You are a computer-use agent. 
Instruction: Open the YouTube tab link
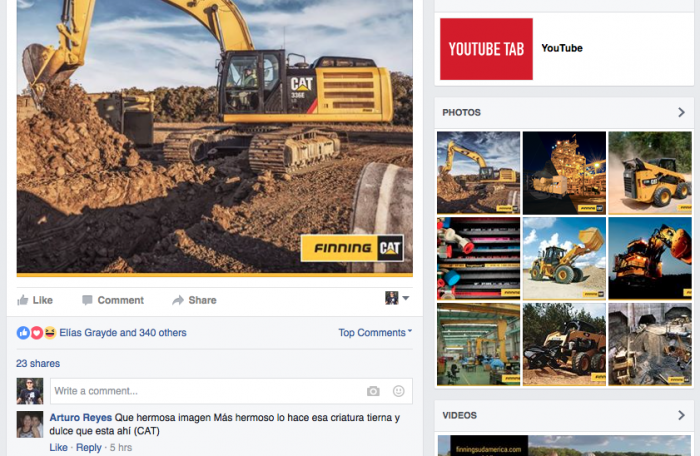tap(561, 48)
